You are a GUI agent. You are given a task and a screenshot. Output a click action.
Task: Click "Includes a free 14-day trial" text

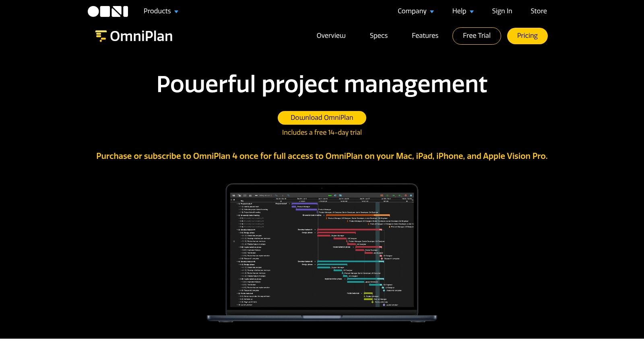tap(322, 132)
